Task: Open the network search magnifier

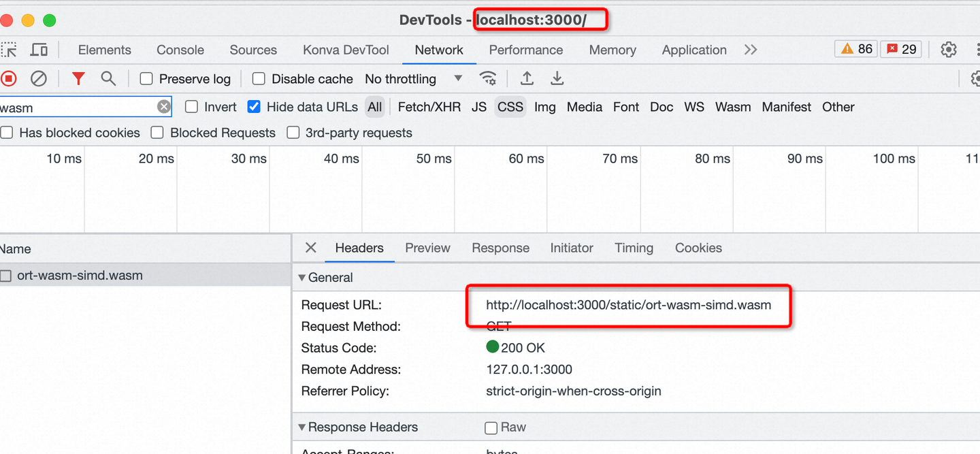Action: point(108,79)
